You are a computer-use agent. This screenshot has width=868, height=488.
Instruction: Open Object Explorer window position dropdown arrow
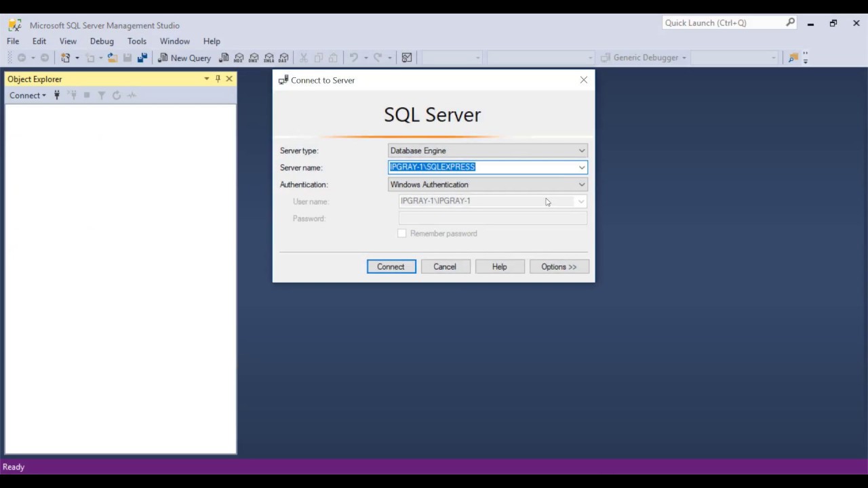[x=206, y=79]
